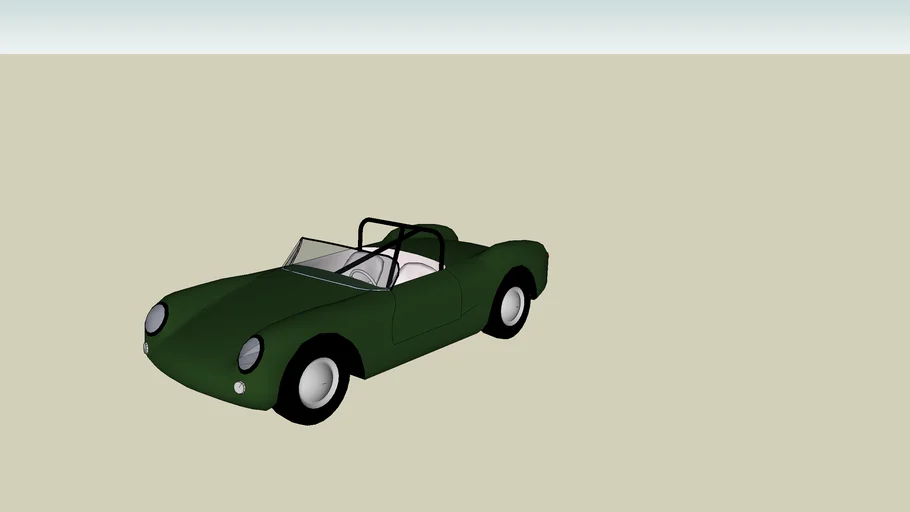Click the pale sky band at the top
Viewport: 910px width, 512px height.
(x=455, y=25)
